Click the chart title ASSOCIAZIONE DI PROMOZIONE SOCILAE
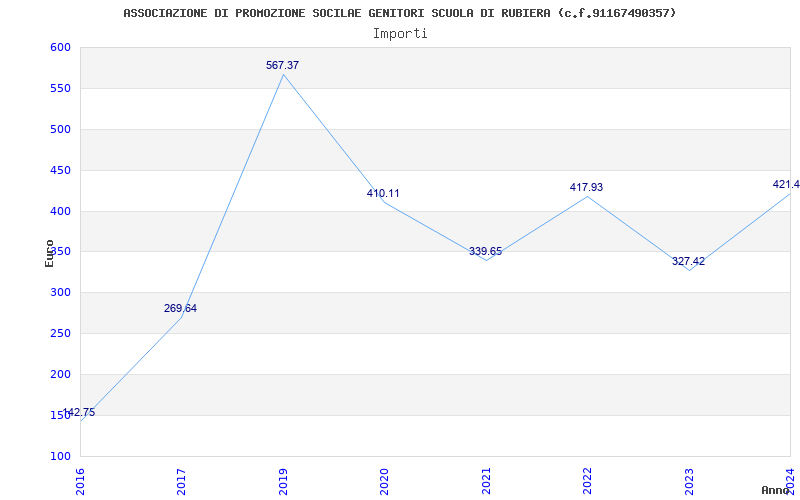 (399, 13)
